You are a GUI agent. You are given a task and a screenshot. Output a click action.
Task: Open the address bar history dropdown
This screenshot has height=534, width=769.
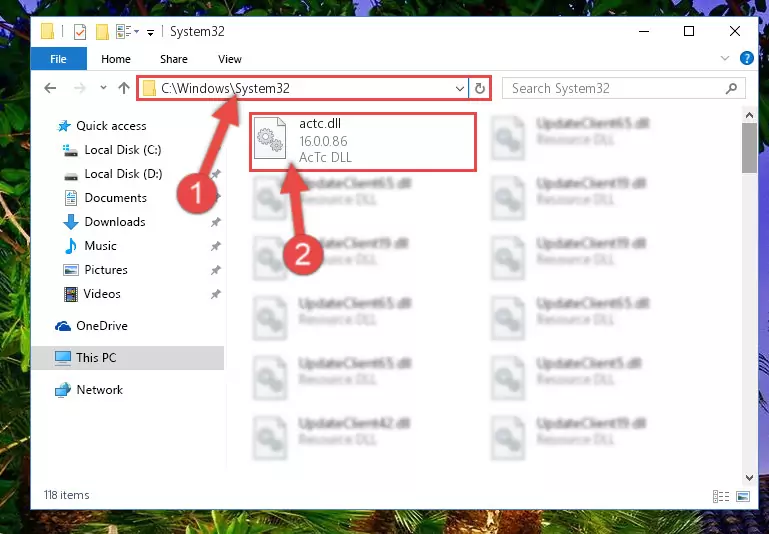coord(460,89)
